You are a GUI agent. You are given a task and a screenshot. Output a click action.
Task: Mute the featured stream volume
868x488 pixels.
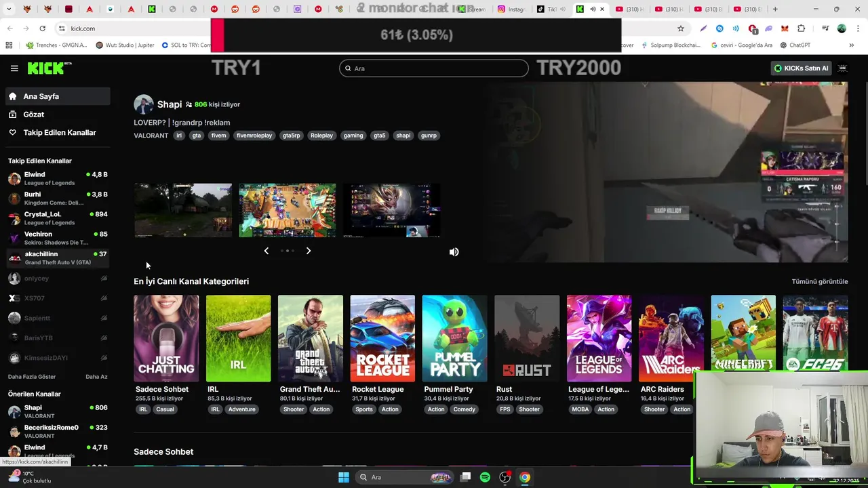tap(454, 252)
